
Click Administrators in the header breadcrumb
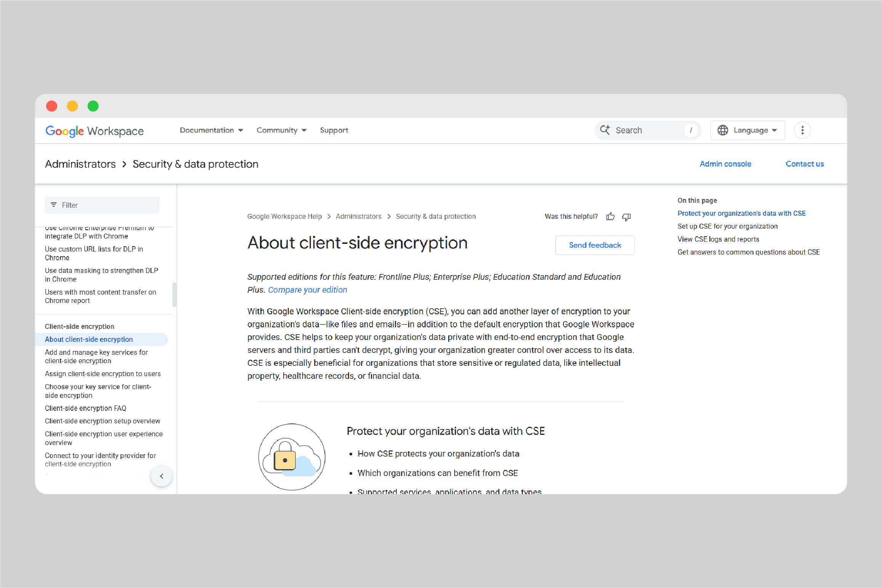pyautogui.click(x=80, y=164)
